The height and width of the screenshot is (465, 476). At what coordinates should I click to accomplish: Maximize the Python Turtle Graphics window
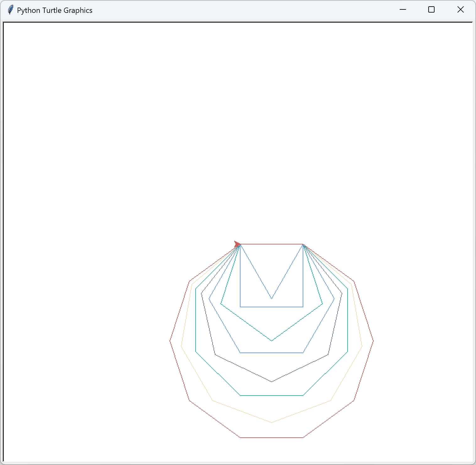pos(431,10)
